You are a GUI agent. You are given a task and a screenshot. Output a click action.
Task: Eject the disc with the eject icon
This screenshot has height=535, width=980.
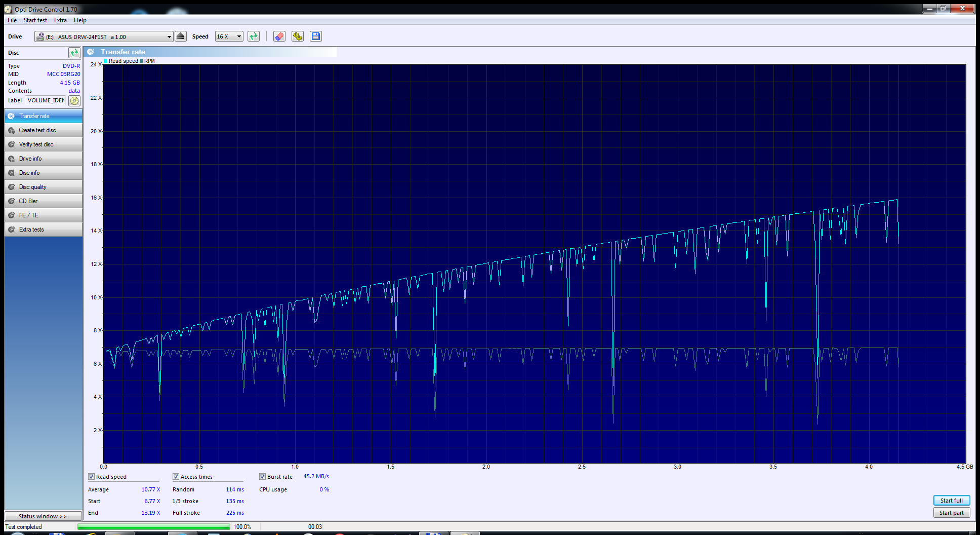(181, 36)
